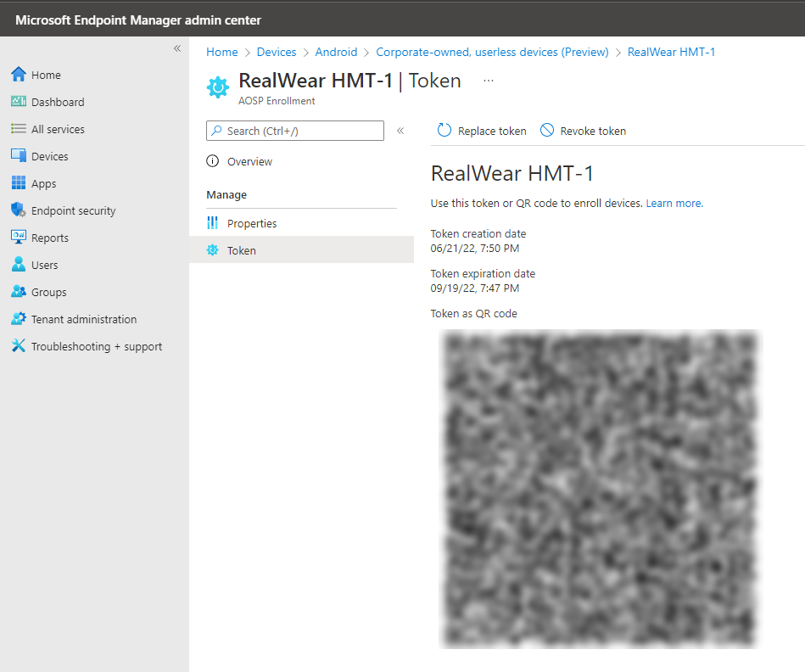This screenshot has width=805, height=672.
Task: Click Corporate-owned, userless devices breadcrumb
Action: pyautogui.click(x=492, y=52)
